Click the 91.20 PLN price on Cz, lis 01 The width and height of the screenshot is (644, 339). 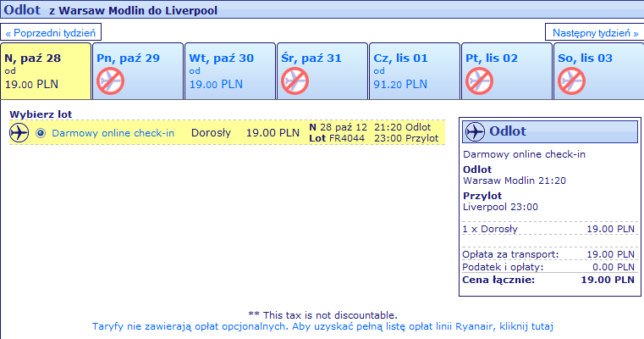[400, 85]
